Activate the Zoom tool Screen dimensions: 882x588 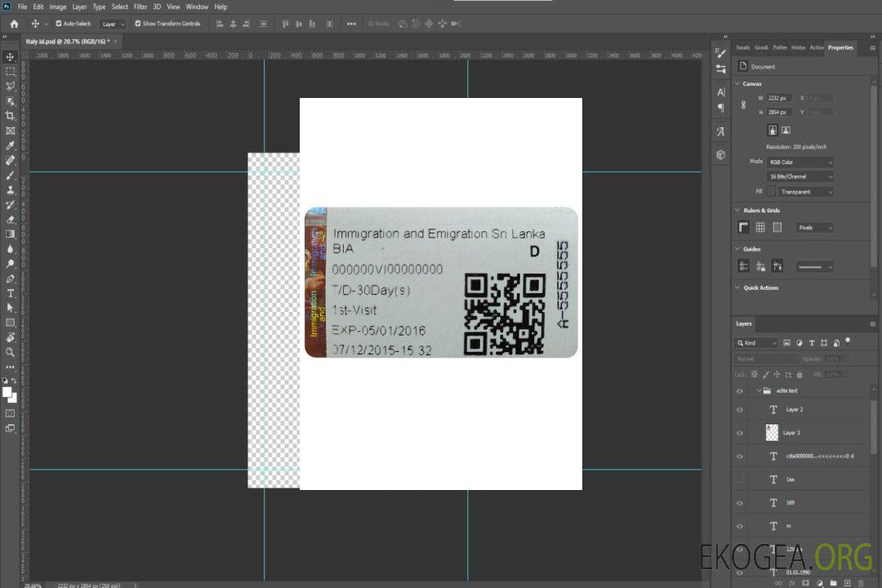point(10,352)
